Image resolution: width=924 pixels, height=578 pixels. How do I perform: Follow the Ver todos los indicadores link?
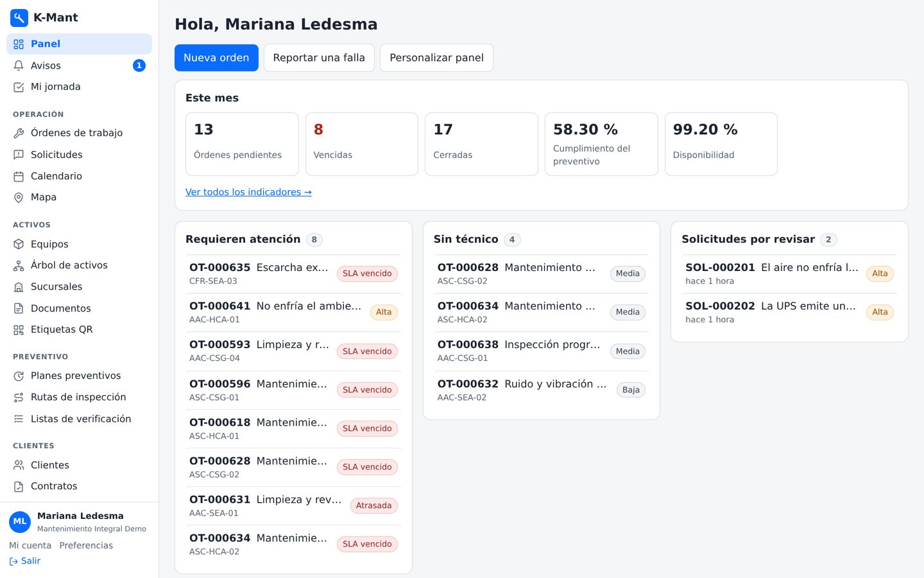248,192
